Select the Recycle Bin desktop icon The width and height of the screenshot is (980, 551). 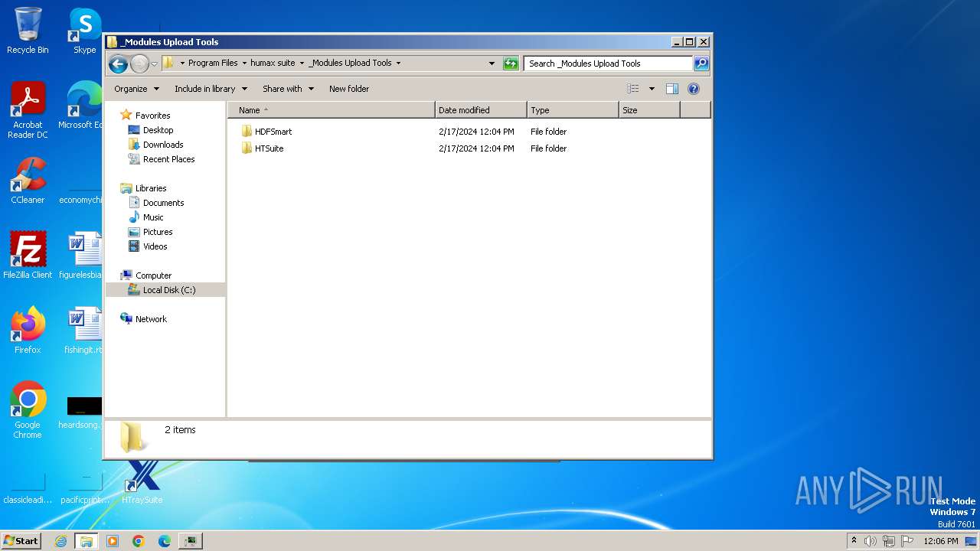pyautogui.click(x=28, y=31)
